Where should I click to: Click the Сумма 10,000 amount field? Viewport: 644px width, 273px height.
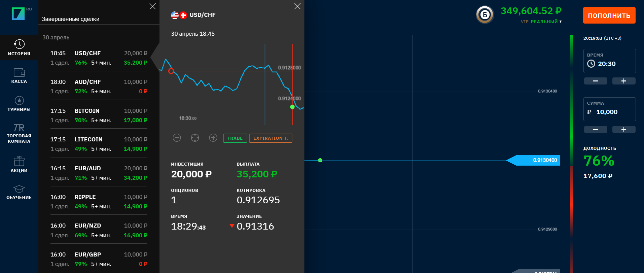click(x=609, y=109)
